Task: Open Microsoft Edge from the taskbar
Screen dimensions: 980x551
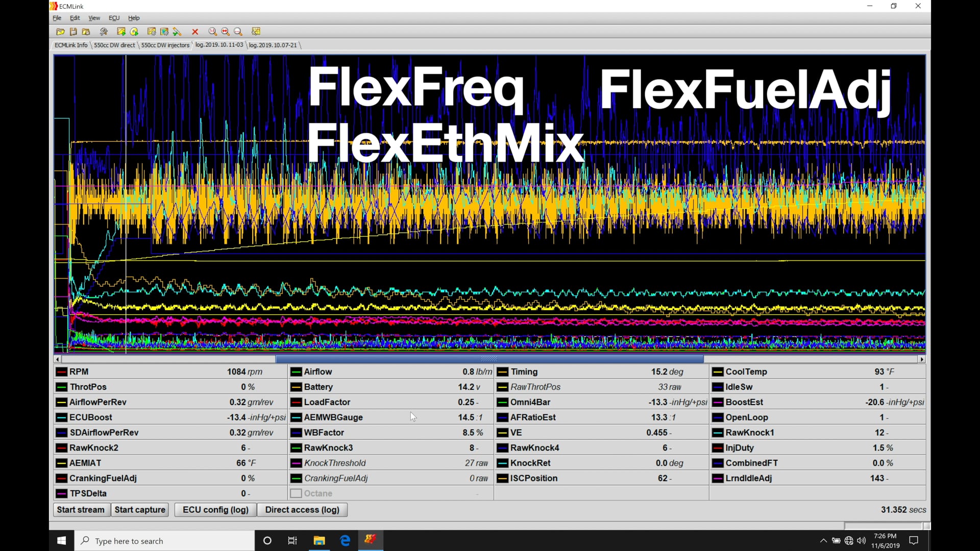Action: 345,540
